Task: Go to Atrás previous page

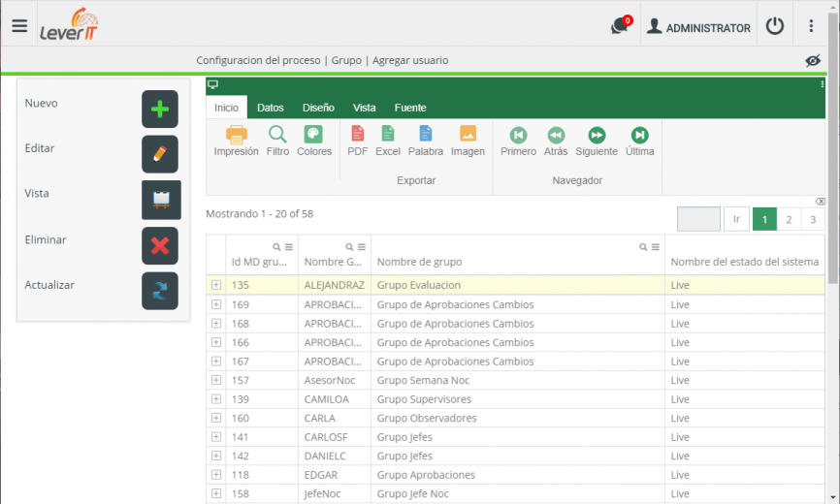Action: pos(556,141)
